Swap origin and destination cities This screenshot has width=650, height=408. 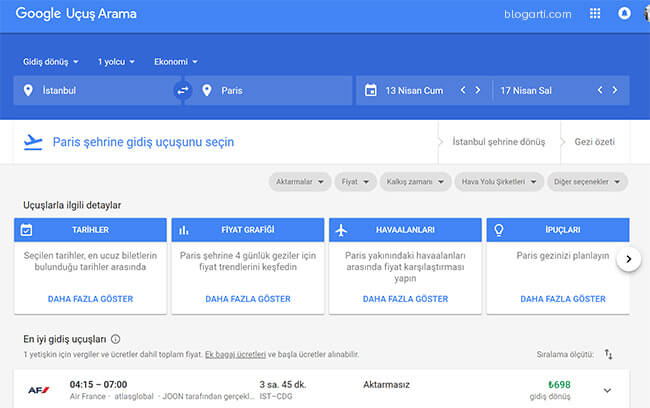pos(183,90)
